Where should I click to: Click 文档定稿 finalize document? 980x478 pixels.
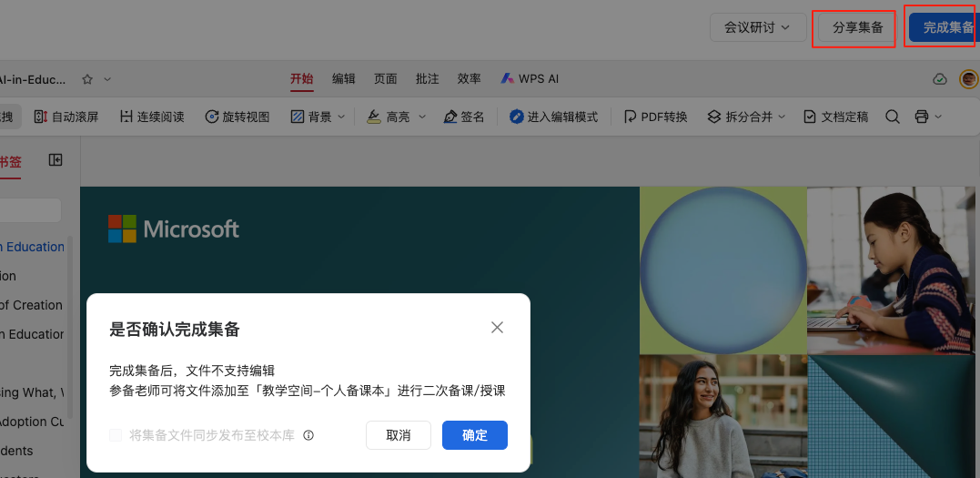point(835,117)
